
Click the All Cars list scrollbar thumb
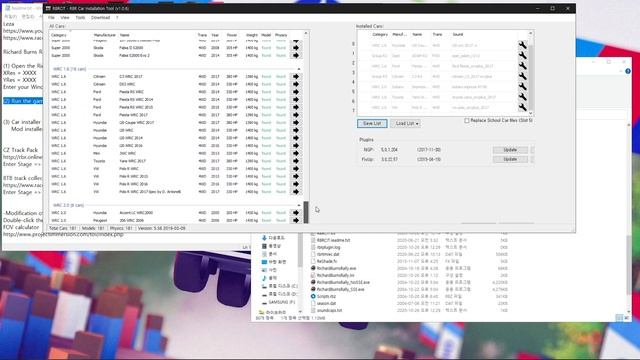tap(306, 212)
